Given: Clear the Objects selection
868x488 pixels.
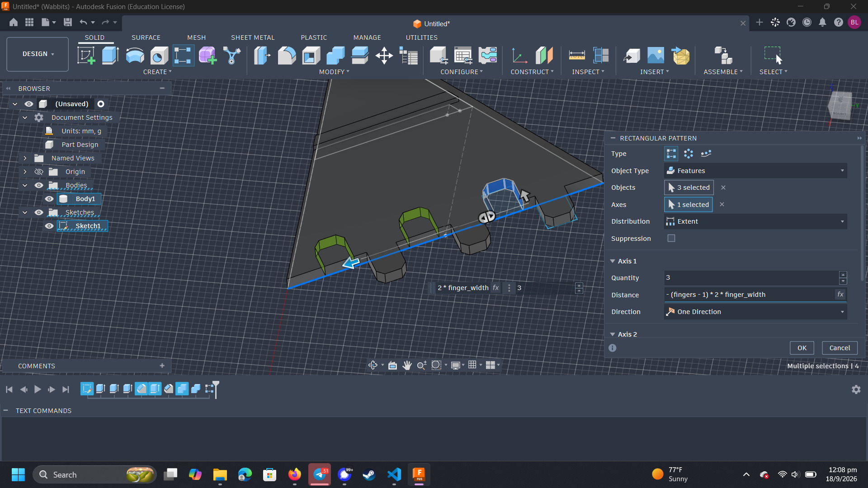Looking at the screenshot, I should click(723, 188).
